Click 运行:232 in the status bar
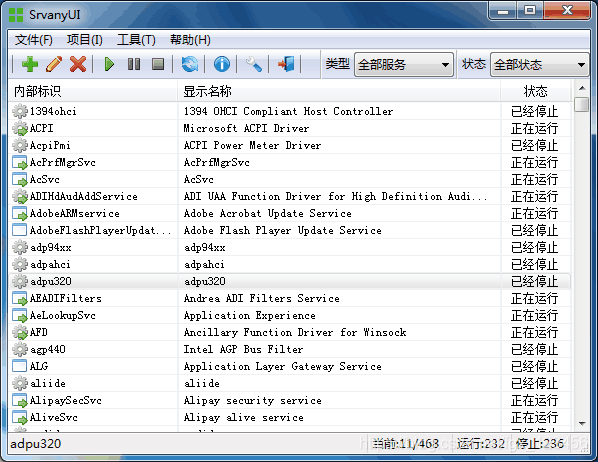 (481, 443)
